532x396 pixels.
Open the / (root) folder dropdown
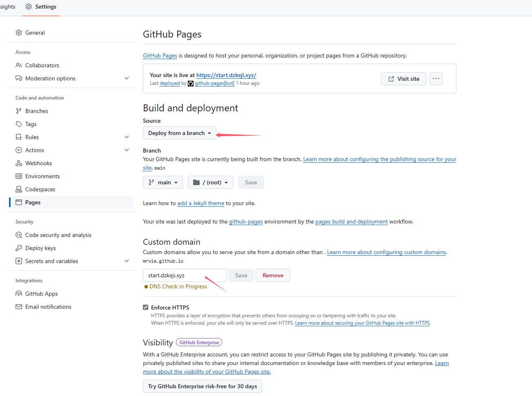pos(210,182)
